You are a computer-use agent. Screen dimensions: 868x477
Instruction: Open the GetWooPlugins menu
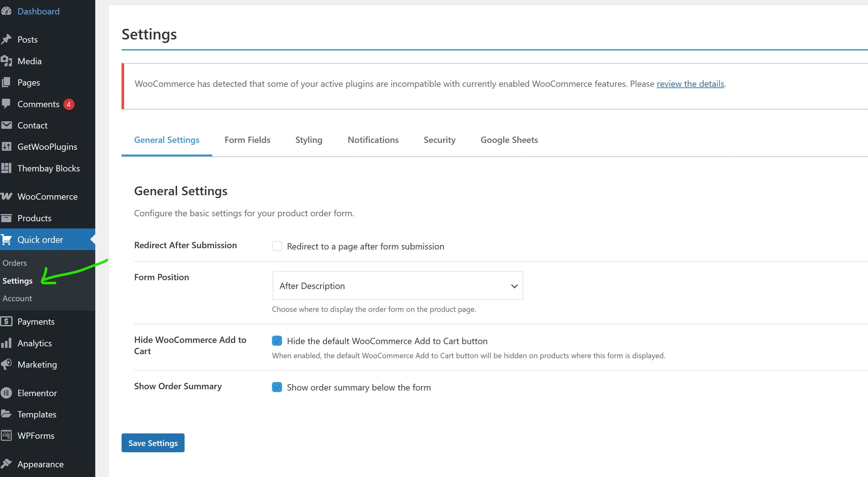(47, 147)
